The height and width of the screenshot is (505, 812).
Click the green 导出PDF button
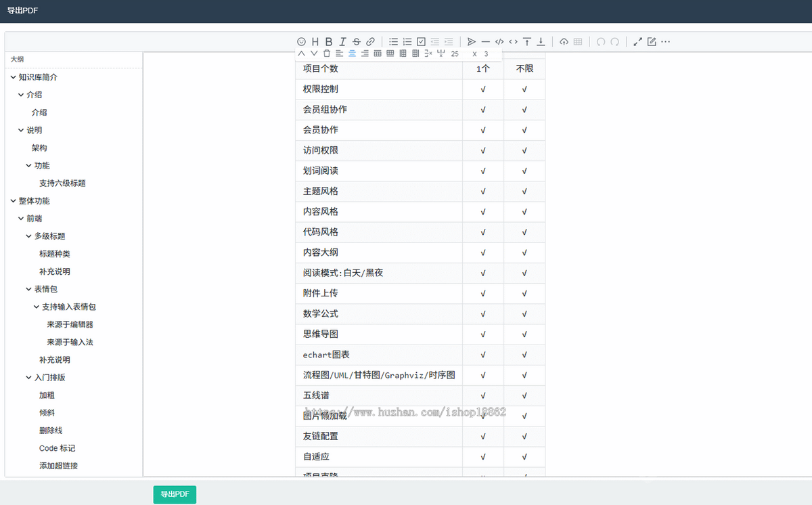click(175, 494)
